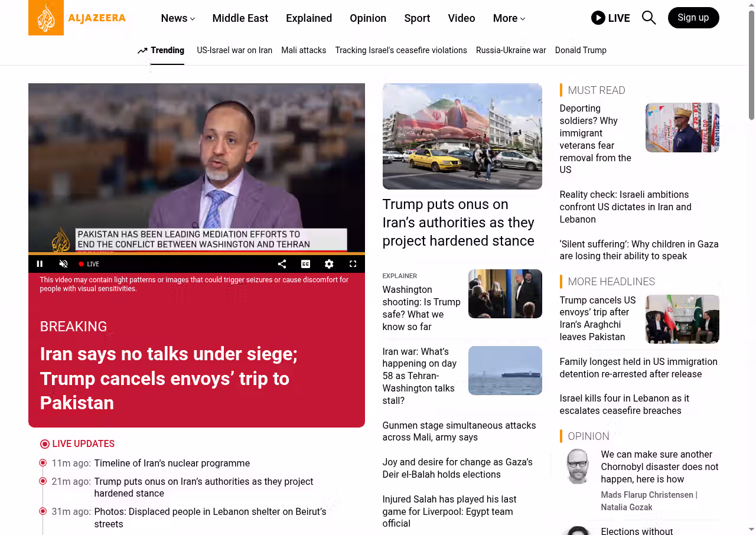Unmute the live video audio
The width and height of the screenshot is (756, 535).
click(64, 264)
